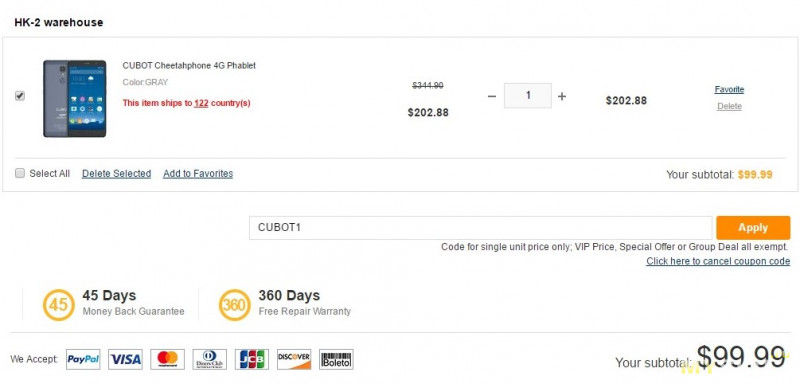800x384 pixels.
Task: Decrease quantity with the minus button
Action: (x=492, y=96)
